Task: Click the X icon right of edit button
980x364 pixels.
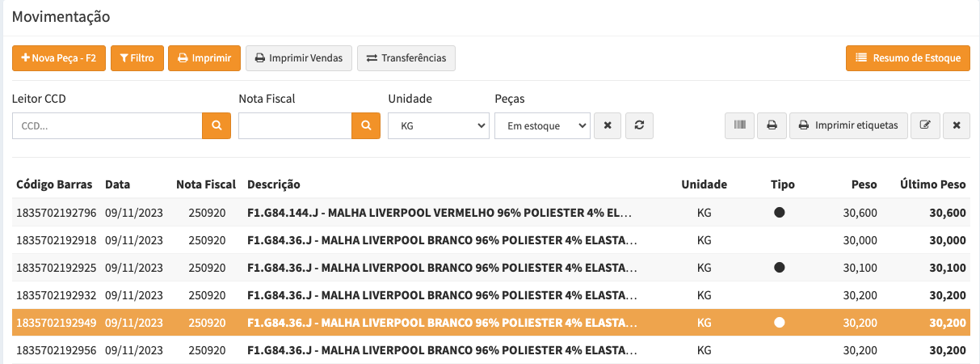Action: [957, 125]
